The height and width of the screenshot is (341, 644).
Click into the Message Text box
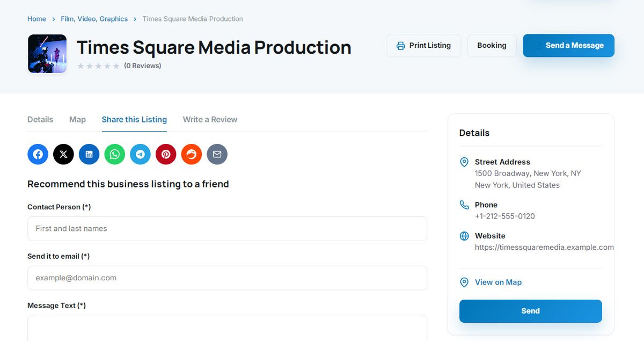pyautogui.click(x=227, y=328)
